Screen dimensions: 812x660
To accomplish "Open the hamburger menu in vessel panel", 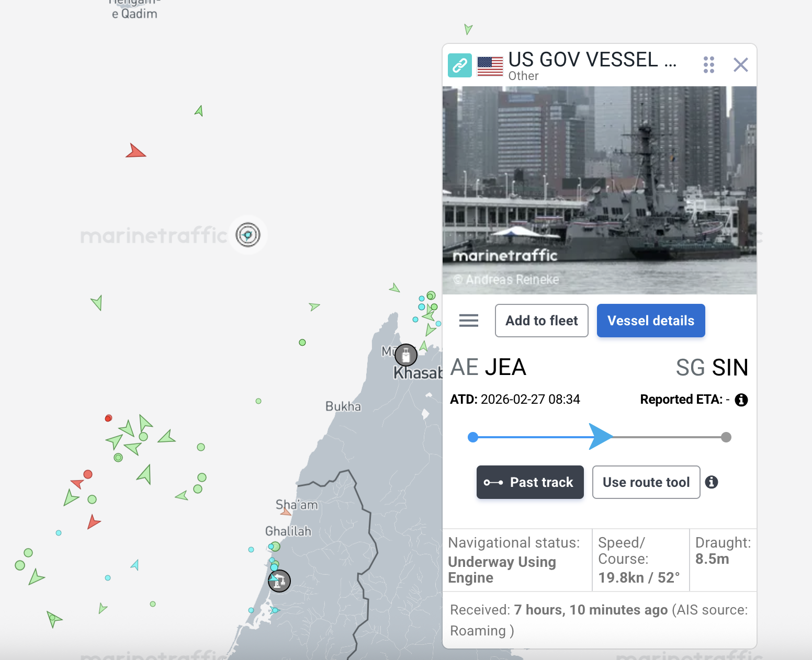I will point(469,321).
